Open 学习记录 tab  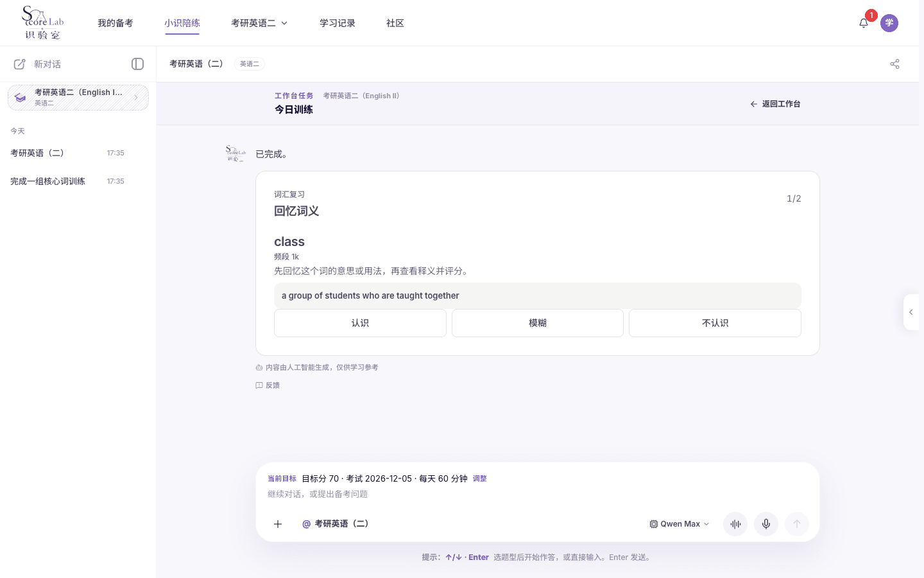338,23
